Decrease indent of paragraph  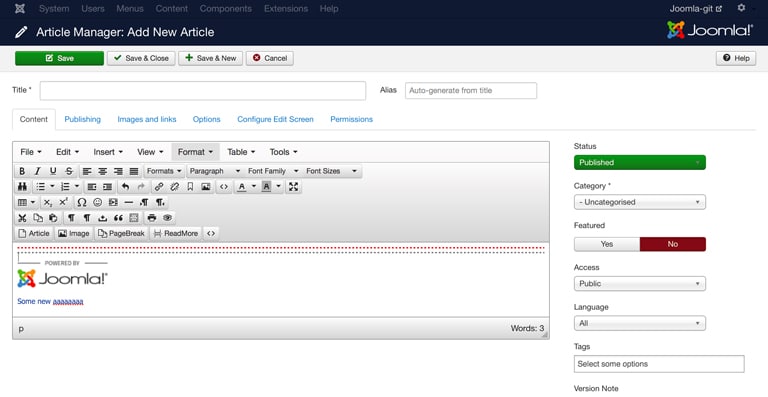[92, 187]
